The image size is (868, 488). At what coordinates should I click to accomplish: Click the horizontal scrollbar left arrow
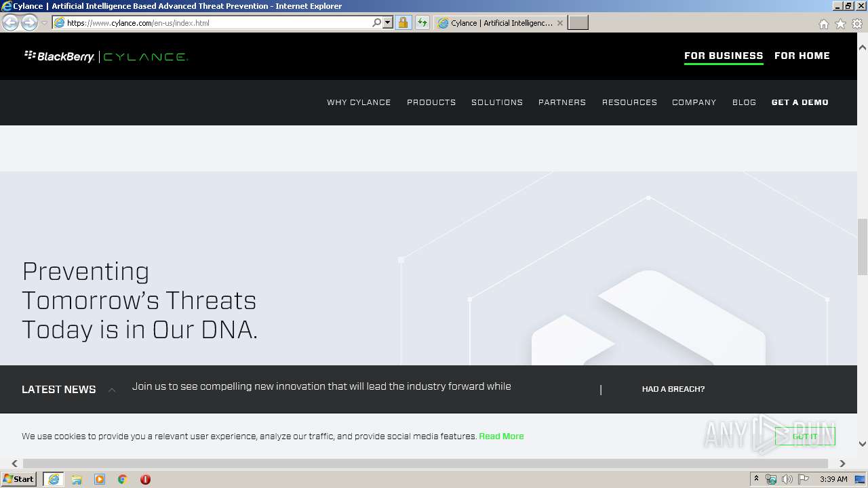pos(14,464)
